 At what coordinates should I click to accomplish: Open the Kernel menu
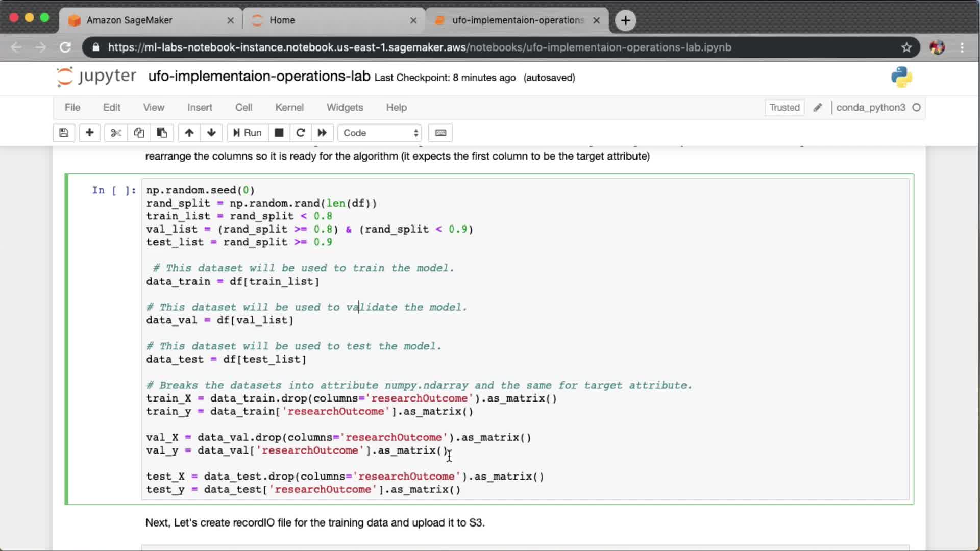pyautogui.click(x=289, y=108)
